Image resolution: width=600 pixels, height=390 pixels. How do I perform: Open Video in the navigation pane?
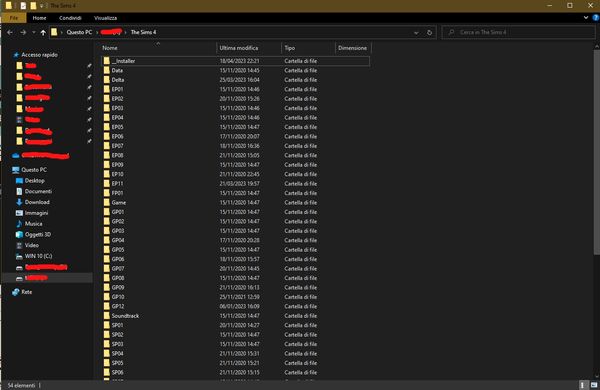click(31, 245)
